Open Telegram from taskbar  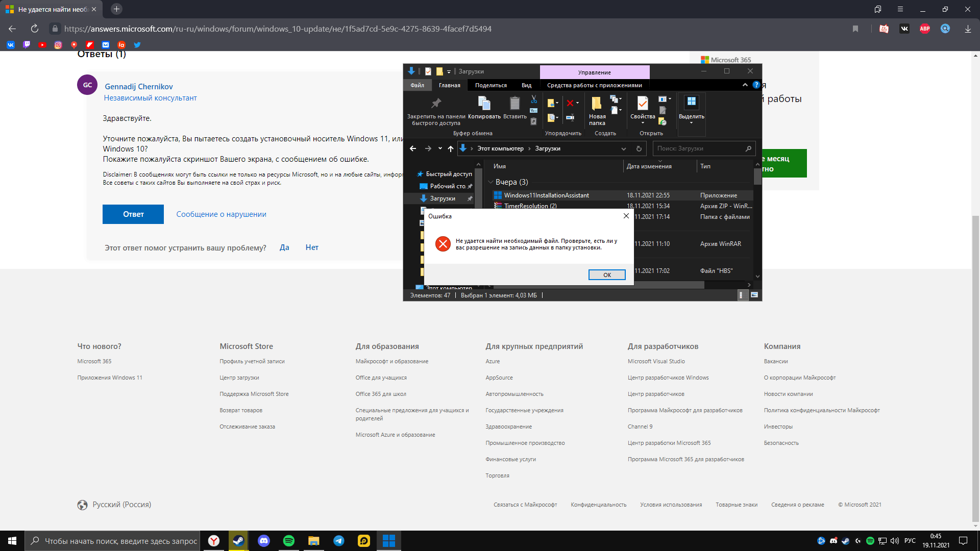338,541
